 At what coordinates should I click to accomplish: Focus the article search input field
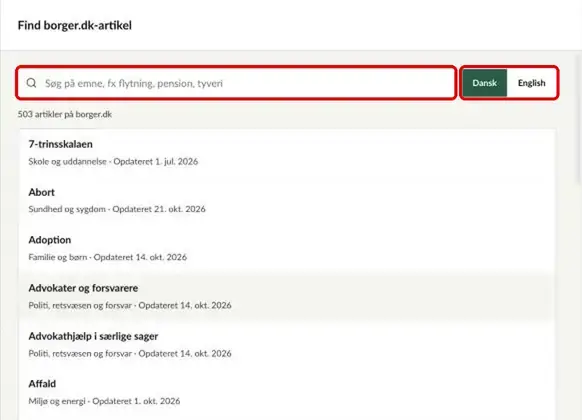(x=236, y=83)
